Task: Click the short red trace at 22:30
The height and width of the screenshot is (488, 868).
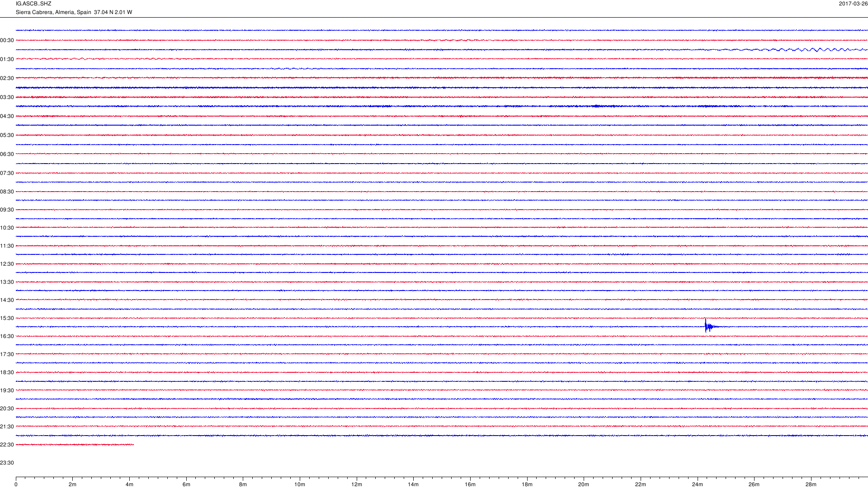Action: pyautogui.click(x=75, y=445)
